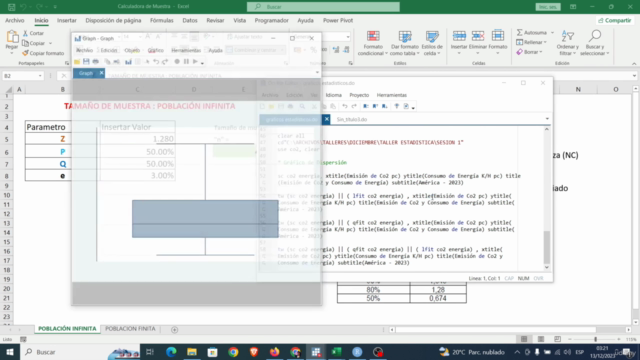Select the Sin_titulo3.do tab in do-file editor
The width and height of the screenshot is (640, 360).
pyautogui.click(x=352, y=119)
